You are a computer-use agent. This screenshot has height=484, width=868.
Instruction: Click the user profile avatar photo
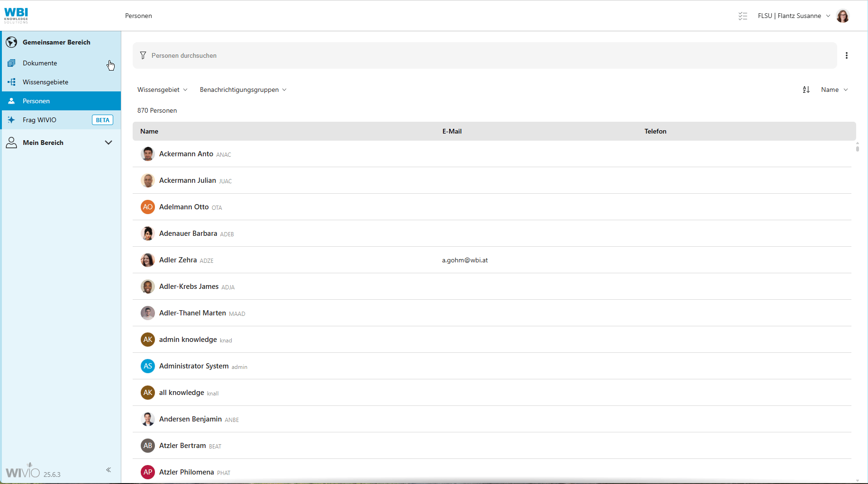(x=842, y=16)
